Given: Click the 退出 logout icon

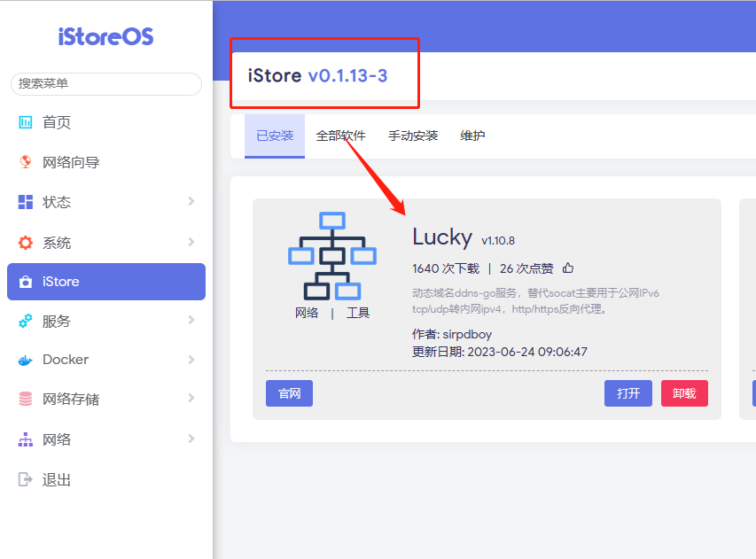Looking at the screenshot, I should point(25,479).
